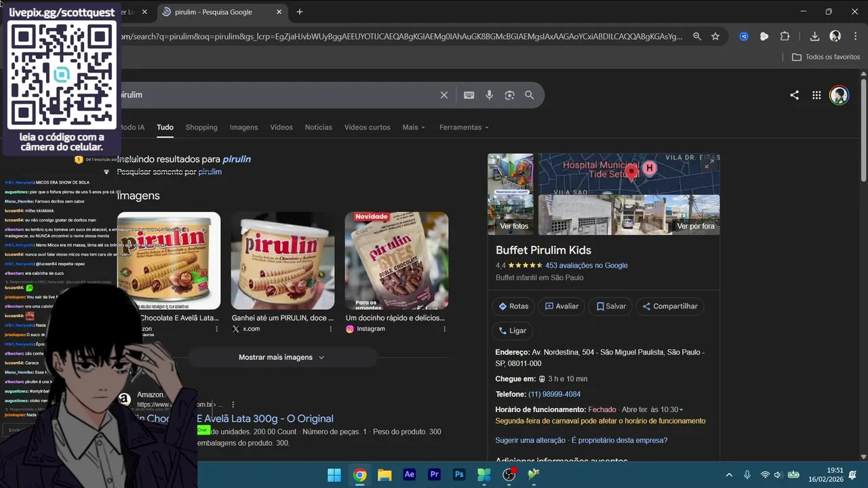The image size is (868, 488).
Task: Open the Windows Start menu
Action: point(334,474)
